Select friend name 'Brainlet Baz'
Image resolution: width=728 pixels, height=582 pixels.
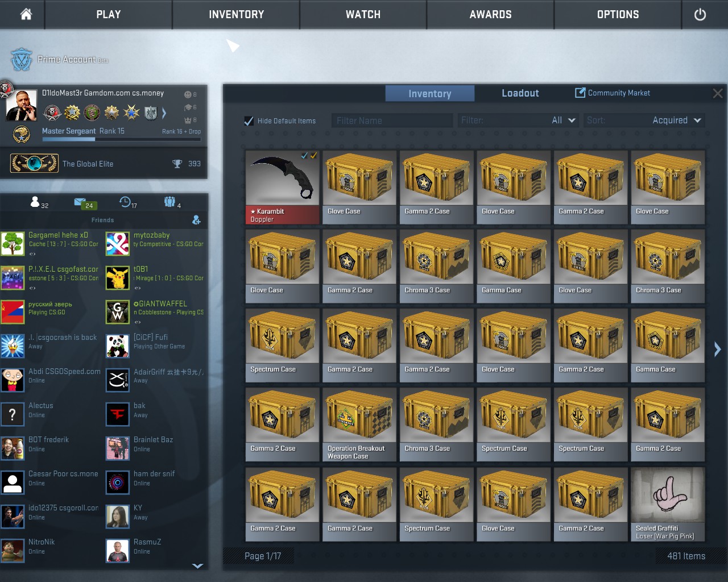coord(153,440)
